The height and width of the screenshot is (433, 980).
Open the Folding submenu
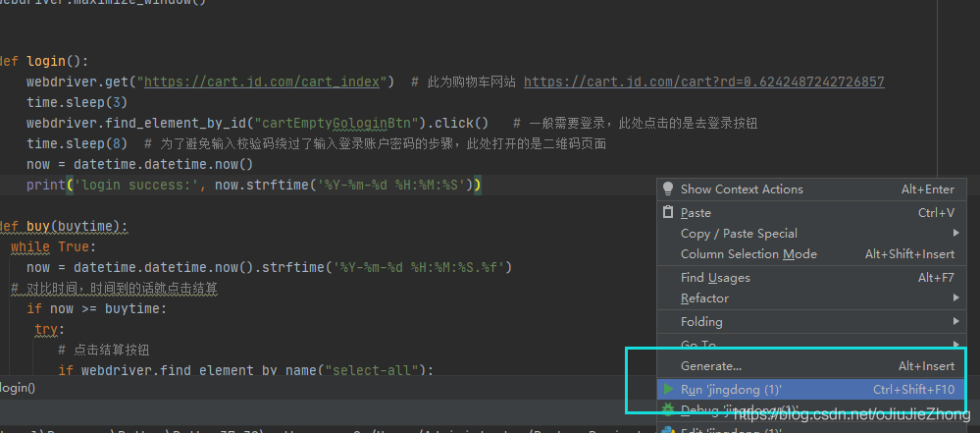[701, 321]
